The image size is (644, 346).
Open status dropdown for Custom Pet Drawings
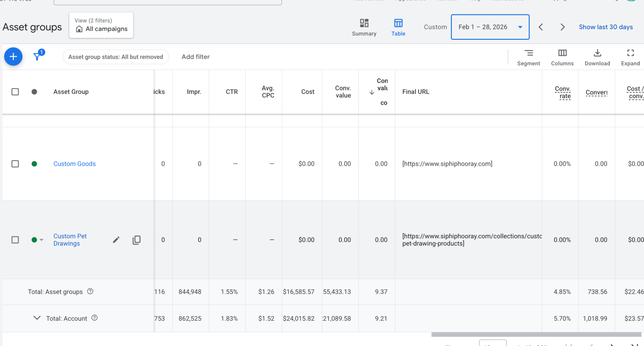(x=41, y=240)
